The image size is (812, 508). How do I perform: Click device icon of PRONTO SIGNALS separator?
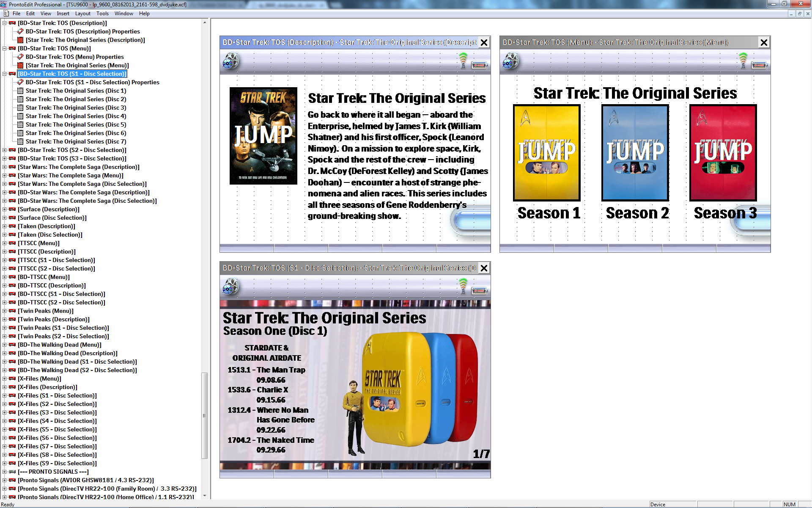tap(12, 472)
